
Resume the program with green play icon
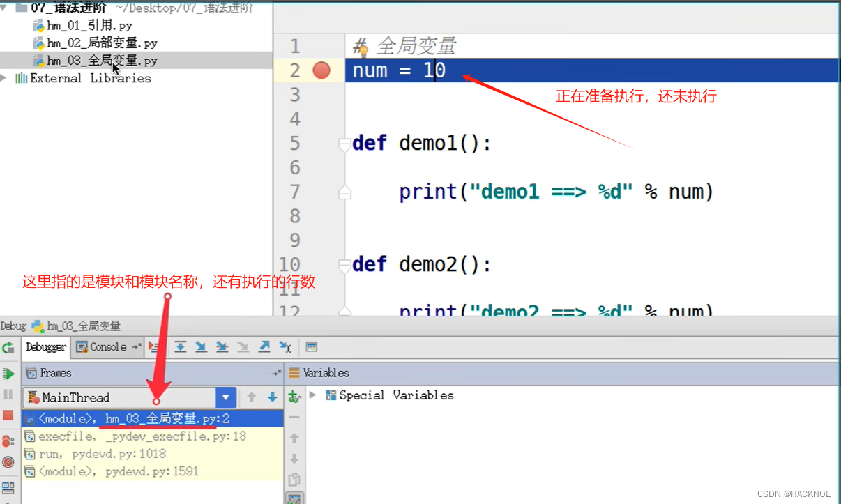[8, 374]
